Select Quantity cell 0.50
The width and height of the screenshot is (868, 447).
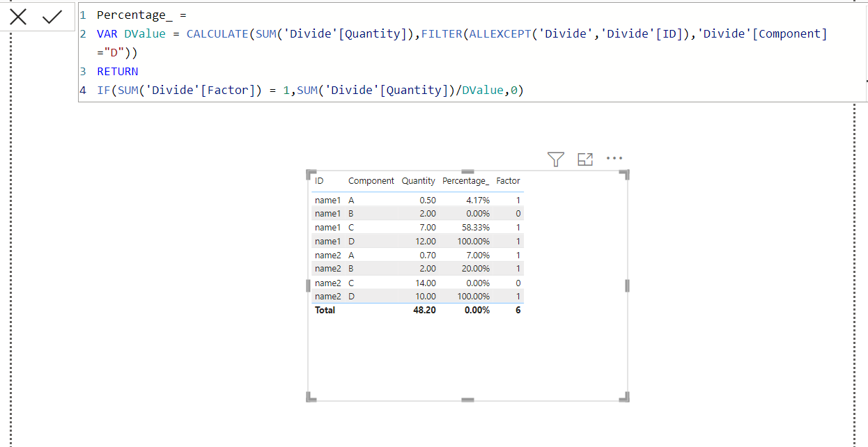pos(428,200)
